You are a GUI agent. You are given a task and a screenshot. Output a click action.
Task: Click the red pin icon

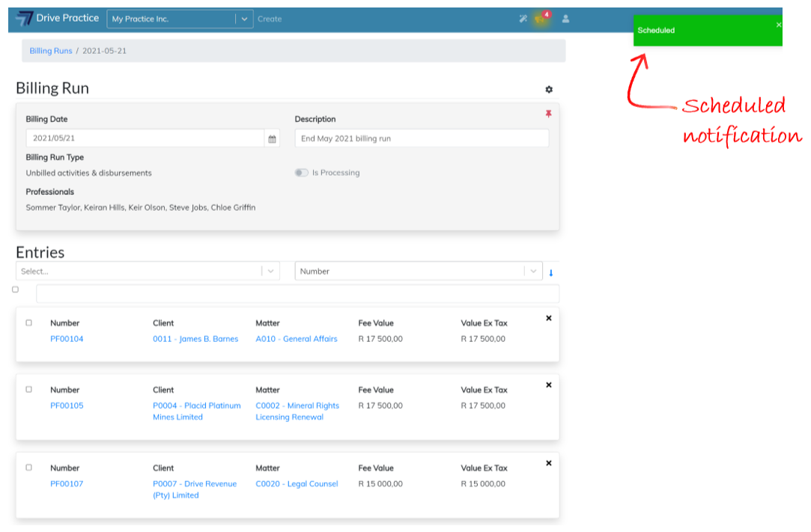548,114
